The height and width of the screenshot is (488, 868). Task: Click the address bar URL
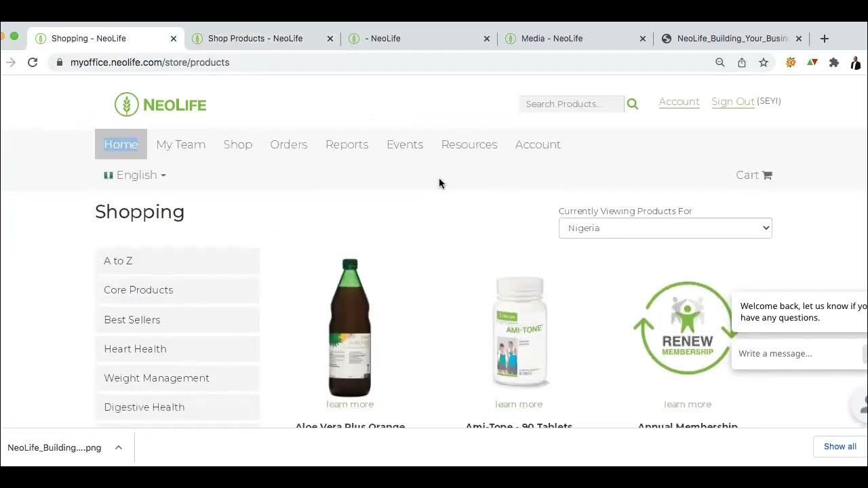(x=150, y=62)
